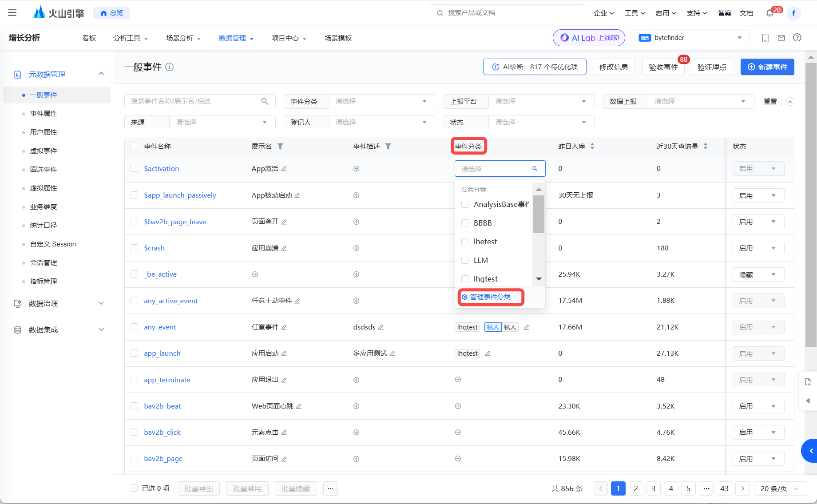
Task: Open the 登记人 filter dropdown
Action: click(381, 122)
